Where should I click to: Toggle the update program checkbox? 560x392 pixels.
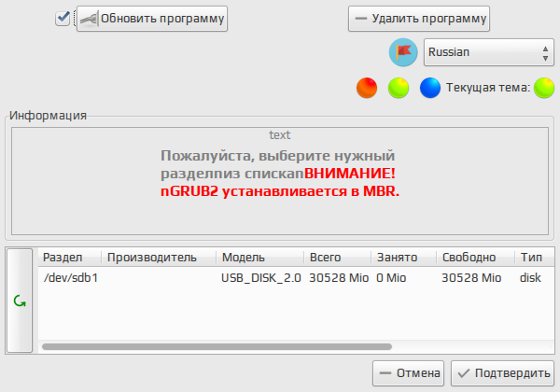pos(63,19)
